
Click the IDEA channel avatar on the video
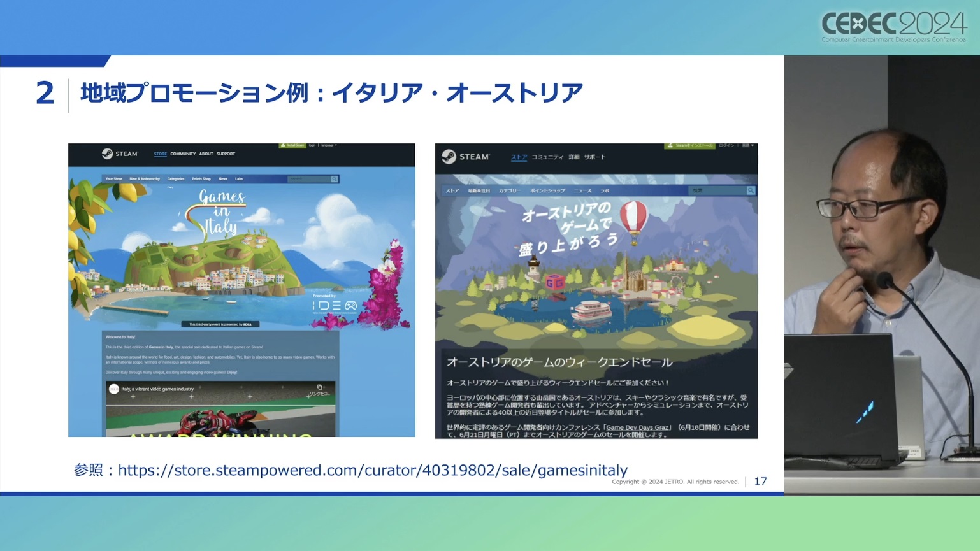(114, 389)
